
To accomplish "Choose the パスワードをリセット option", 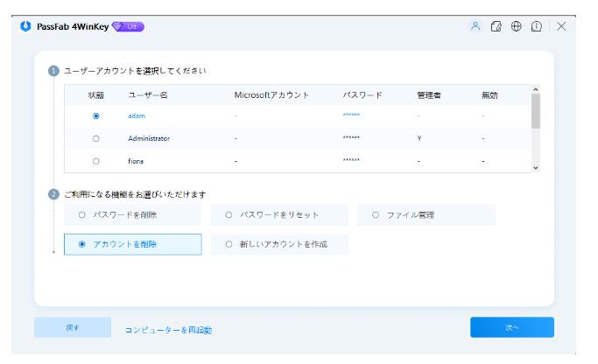I will pyautogui.click(x=279, y=215).
